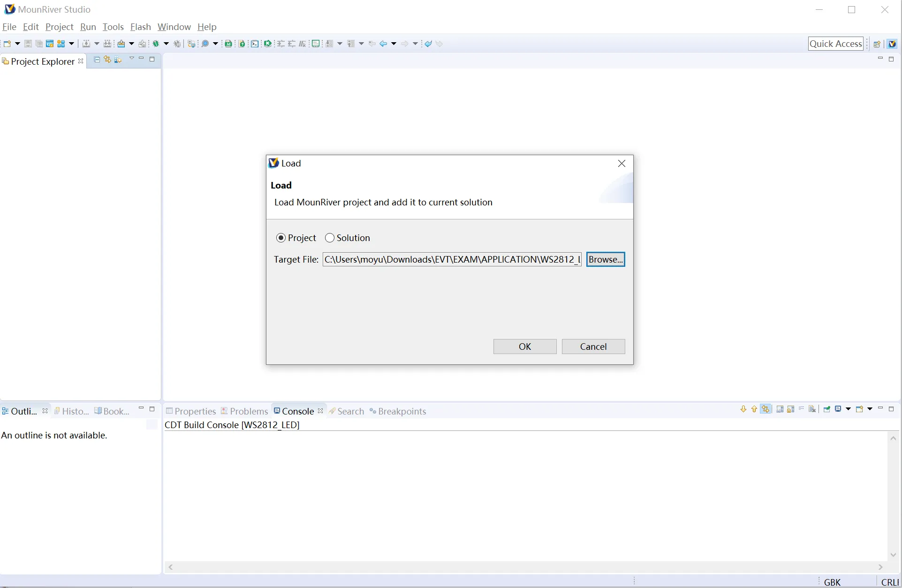The height and width of the screenshot is (588, 902).
Task: Click the Previous Error up arrow in Console
Action: [754, 409]
